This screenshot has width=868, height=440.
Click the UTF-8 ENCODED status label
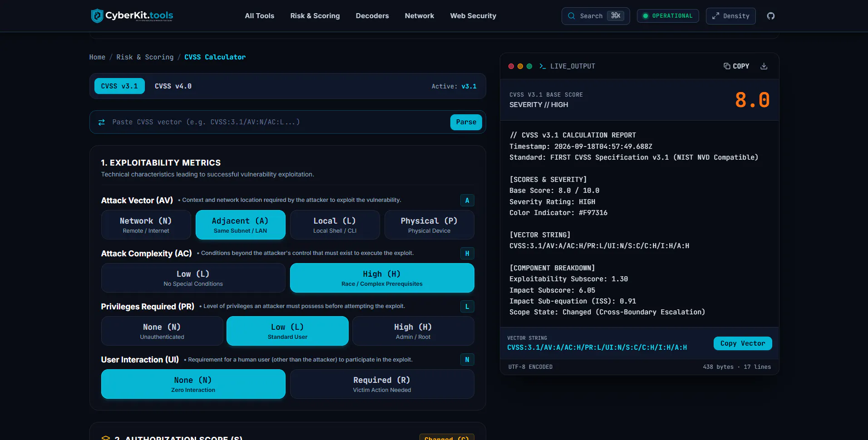click(x=530, y=367)
